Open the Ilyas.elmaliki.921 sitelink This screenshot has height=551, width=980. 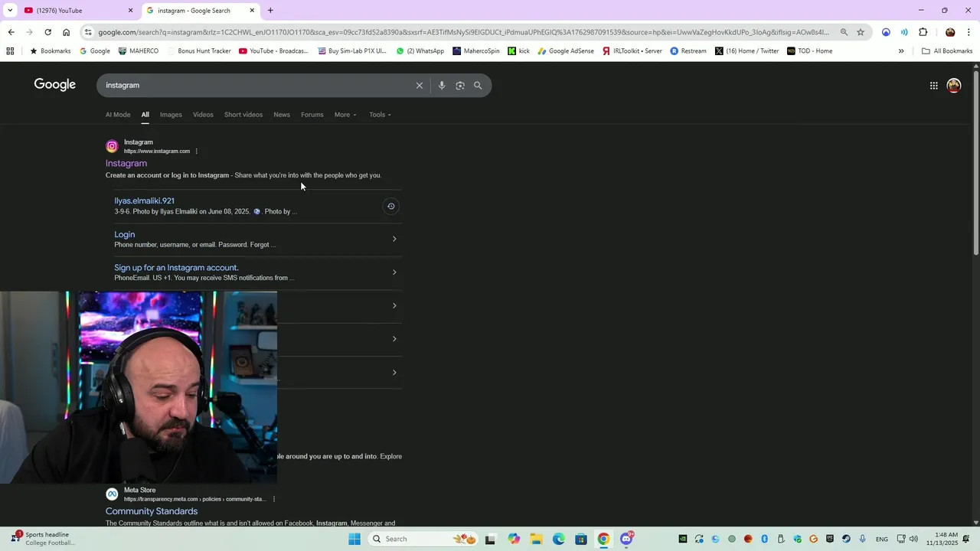click(x=145, y=201)
